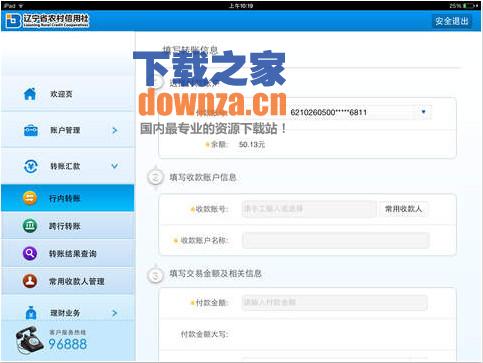This screenshot has height=363, width=483.
Task: Select 转账汇款 menu item
Action: 68,166
